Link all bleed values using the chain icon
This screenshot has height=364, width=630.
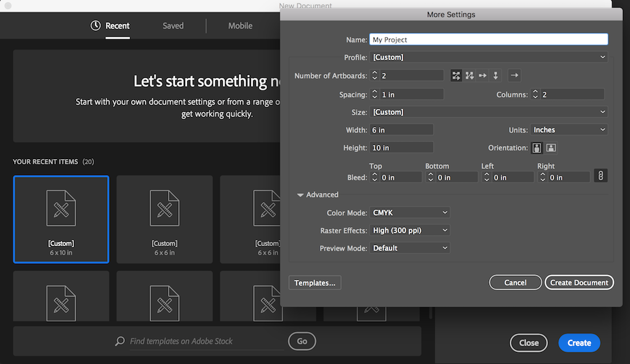601,175
